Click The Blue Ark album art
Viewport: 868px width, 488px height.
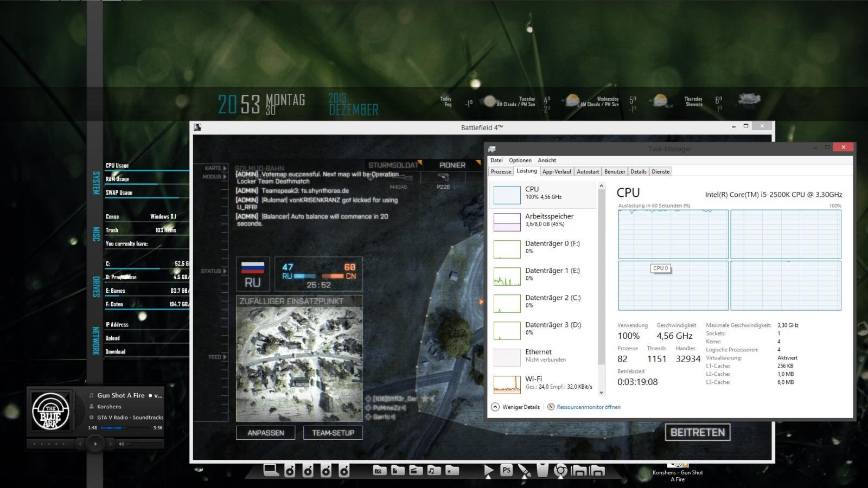click(50, 412)
